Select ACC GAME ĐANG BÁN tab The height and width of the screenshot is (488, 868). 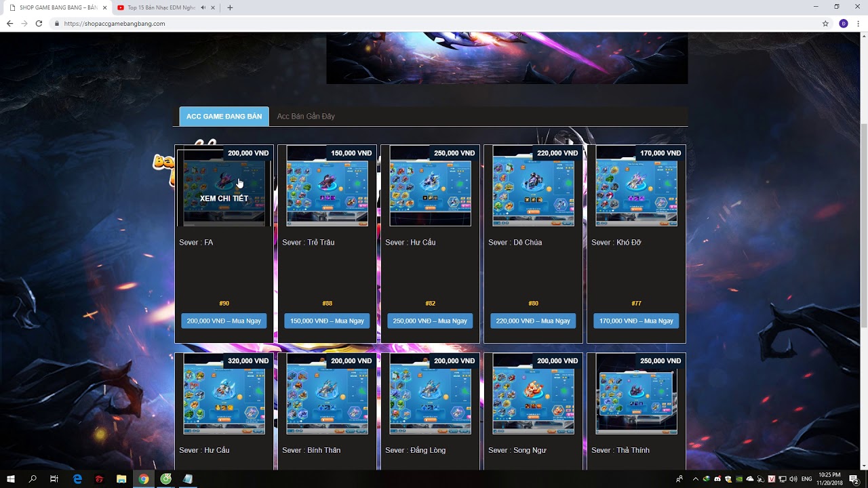(x=224, y=117)
